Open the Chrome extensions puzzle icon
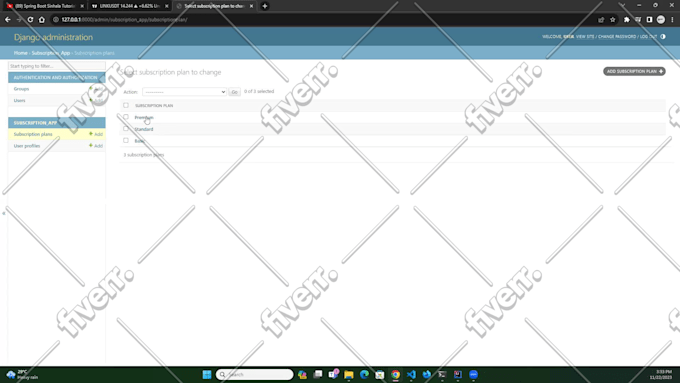Viewport: 680px width, 383px height. pyautogui.click(x=627, y=20)
